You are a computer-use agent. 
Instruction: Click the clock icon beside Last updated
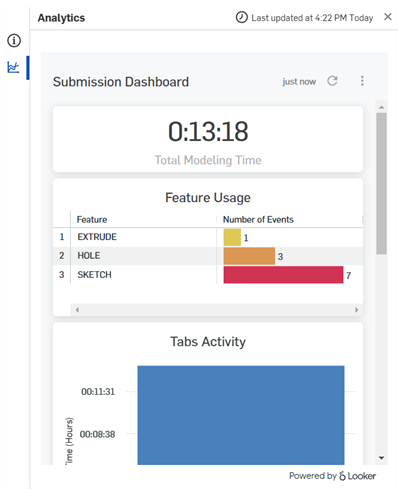pyautogui.click(x=242, y=17)
